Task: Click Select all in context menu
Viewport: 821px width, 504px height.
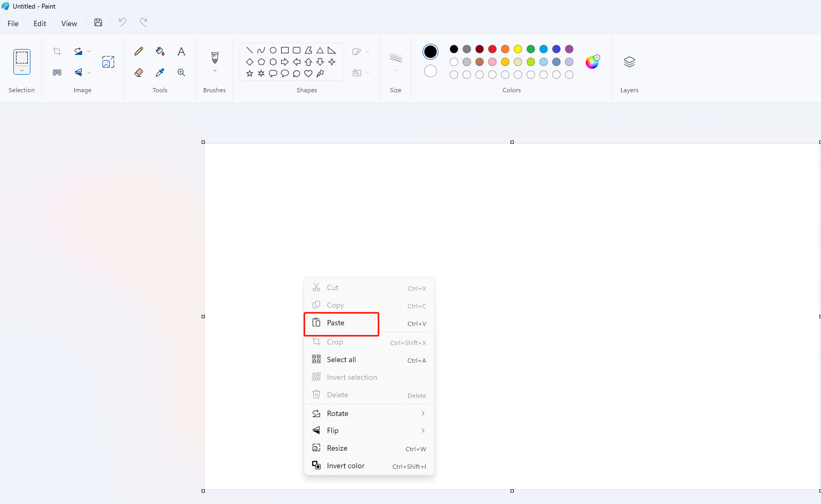Action: pos(341,359)
